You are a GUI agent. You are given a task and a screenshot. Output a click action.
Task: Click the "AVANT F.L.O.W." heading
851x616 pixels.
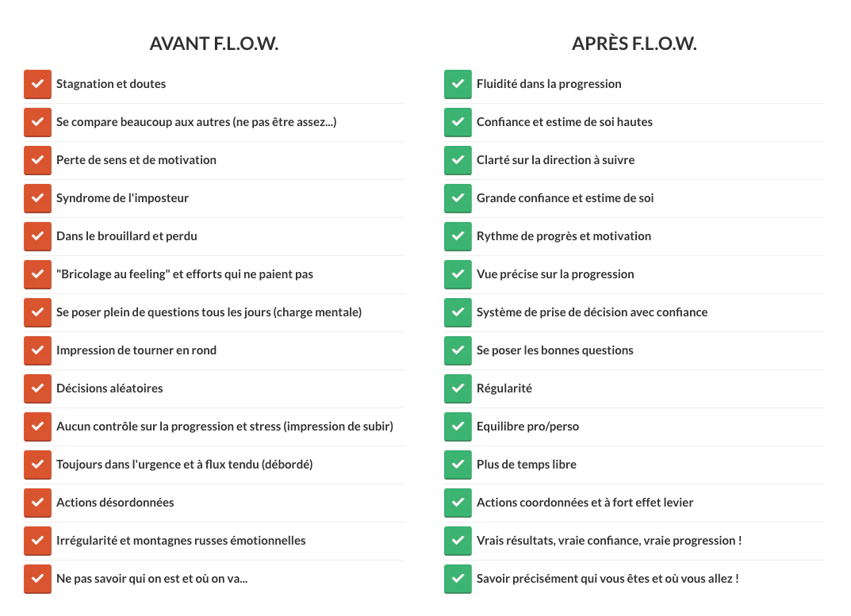tap(214, 44)
